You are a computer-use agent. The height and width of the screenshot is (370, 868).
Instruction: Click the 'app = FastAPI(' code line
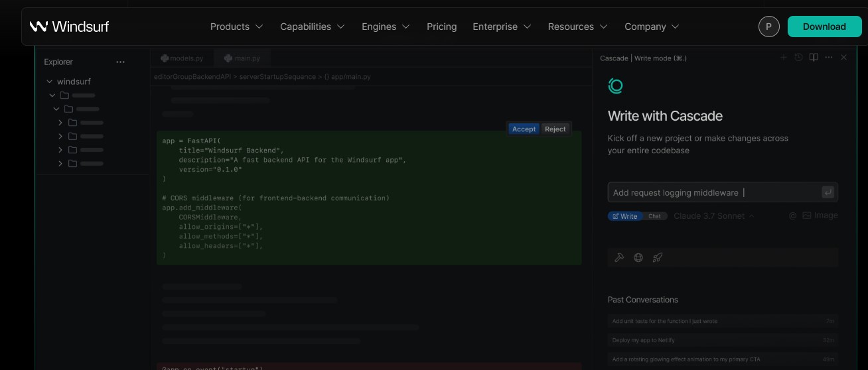tap(191, 141)
